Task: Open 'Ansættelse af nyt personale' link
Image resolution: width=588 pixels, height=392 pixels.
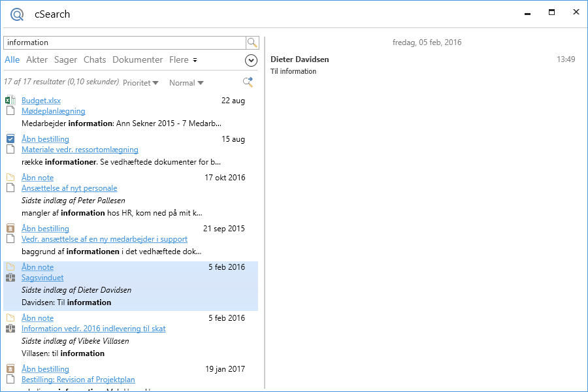Action: tap(69, 188)
